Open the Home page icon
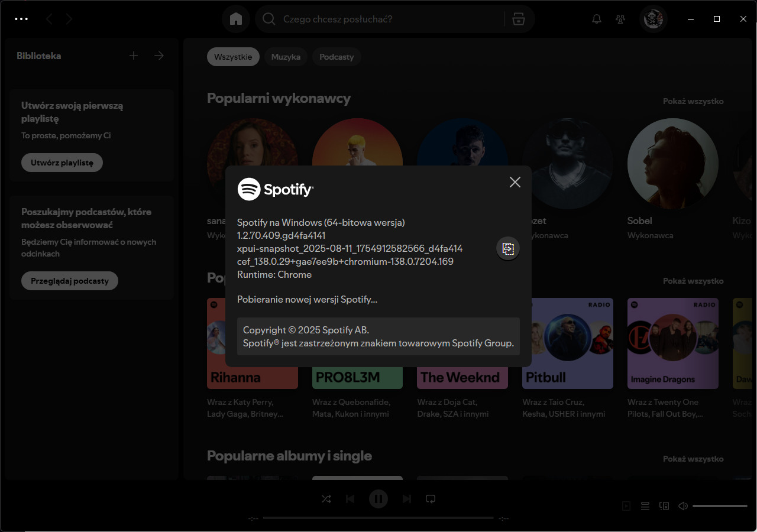 pyautogui.click(x=236, y=19)
